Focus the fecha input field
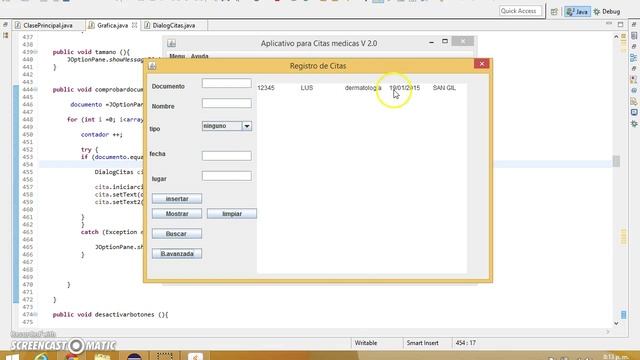Image resolution: width=640 pixels, height=360 pixels. tap(227, 156)
